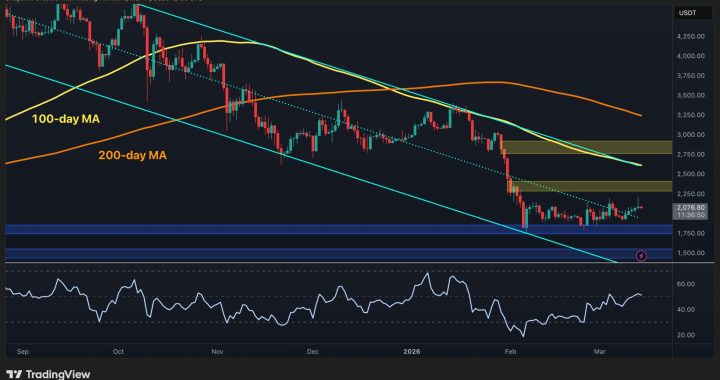The image size is (720, 380).
Task: Click the Nov label on time axis
Action: 218,352
